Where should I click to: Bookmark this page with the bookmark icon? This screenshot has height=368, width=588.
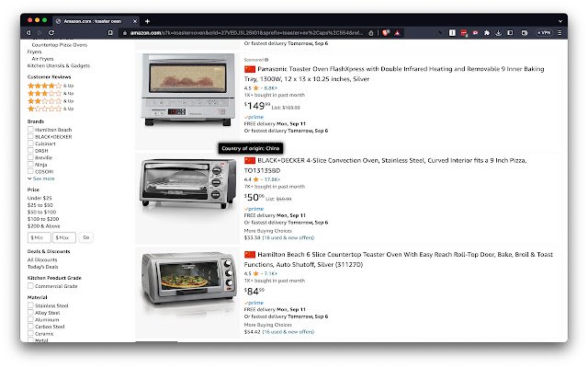pos(110,33)
